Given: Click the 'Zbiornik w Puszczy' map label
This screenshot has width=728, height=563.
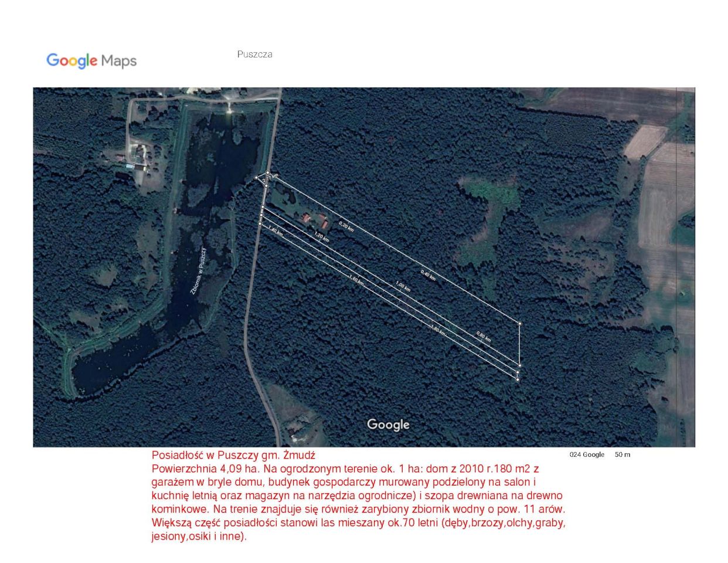Looking at the screenshot, I should 199,271.
